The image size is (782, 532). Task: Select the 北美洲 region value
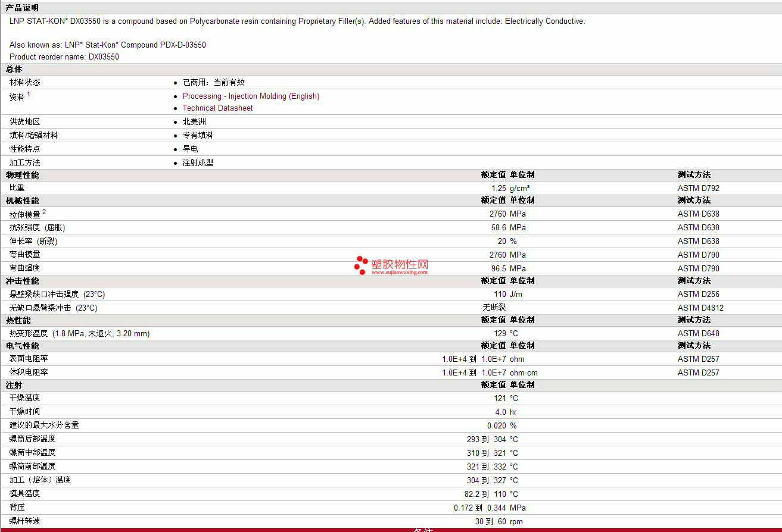coord(194,121)
